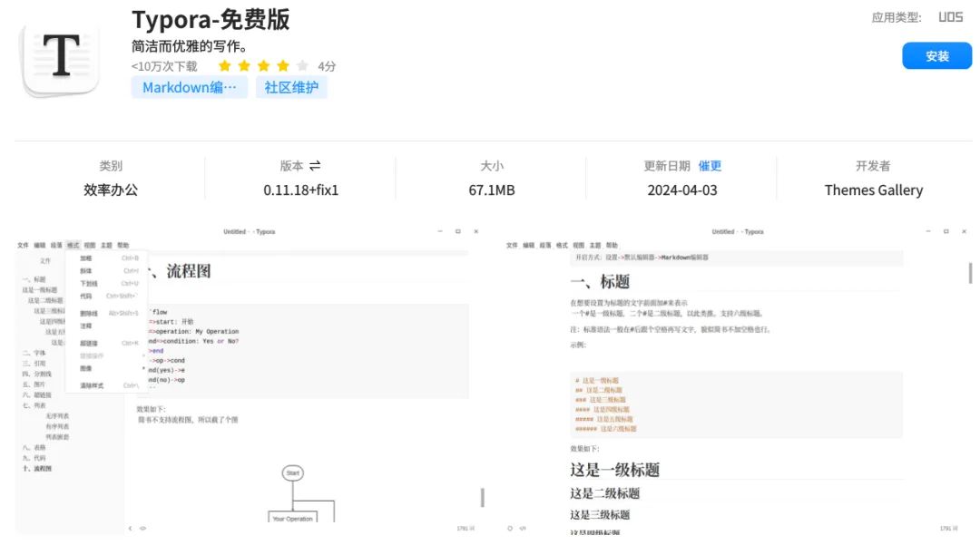
Task: Toggle 下划线 underline formatting
Action: 88,282
